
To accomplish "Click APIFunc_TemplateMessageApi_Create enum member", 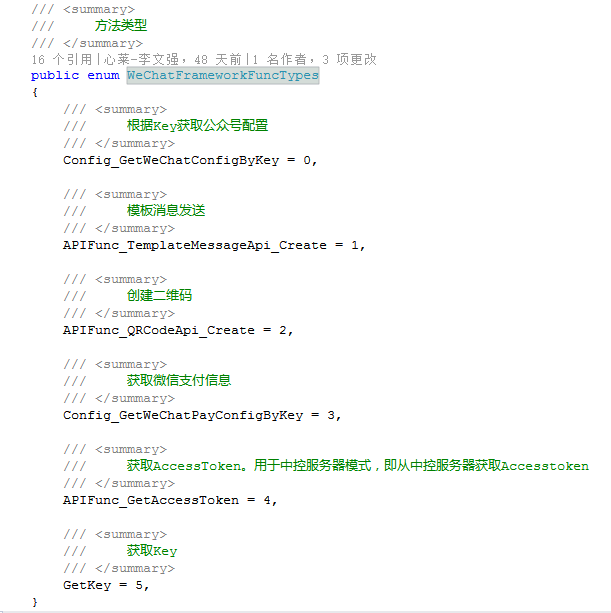I will click(195, 246).
